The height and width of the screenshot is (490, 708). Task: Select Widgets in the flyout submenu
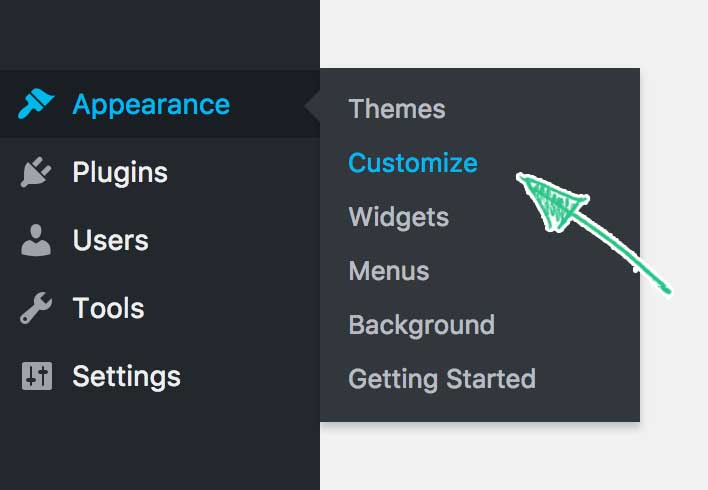[x=399, y=217]
